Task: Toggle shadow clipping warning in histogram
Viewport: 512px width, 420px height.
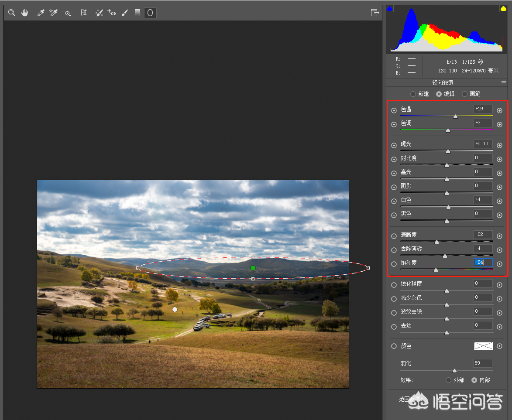Action: (389, 9)
